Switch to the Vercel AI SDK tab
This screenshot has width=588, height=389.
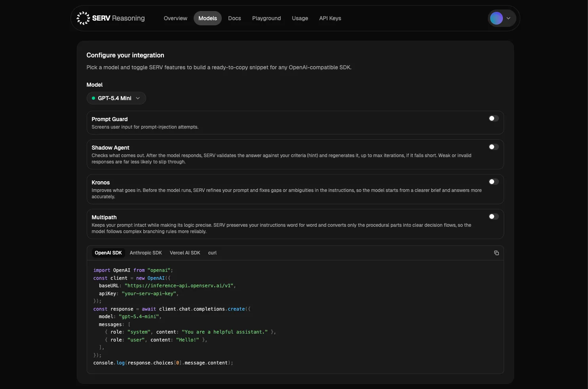(185, 253)
